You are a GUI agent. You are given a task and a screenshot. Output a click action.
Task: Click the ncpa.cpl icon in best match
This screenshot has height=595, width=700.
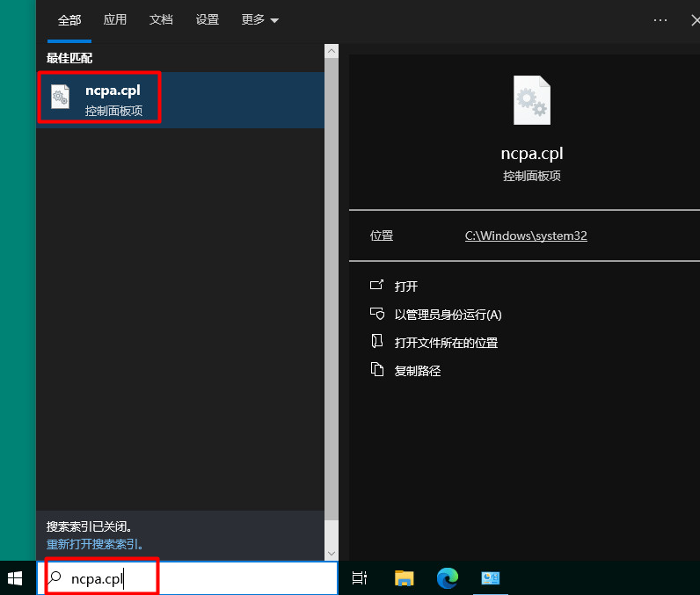(x=61, y=98)
